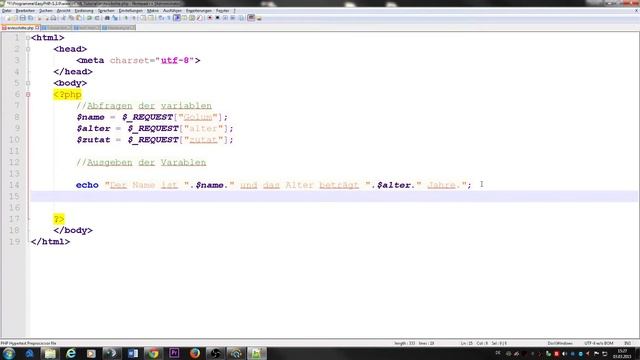The image size is (640, 360).
Task: Click the UTF-8 w/o BOM encoding status field
Action: 598,343
